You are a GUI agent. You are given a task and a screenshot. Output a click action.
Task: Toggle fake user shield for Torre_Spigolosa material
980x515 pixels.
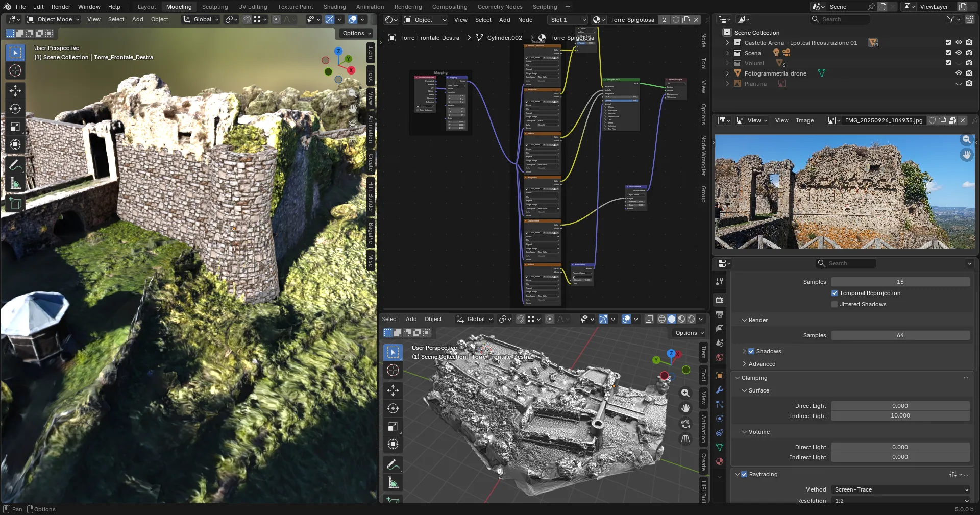coord(676,20)
